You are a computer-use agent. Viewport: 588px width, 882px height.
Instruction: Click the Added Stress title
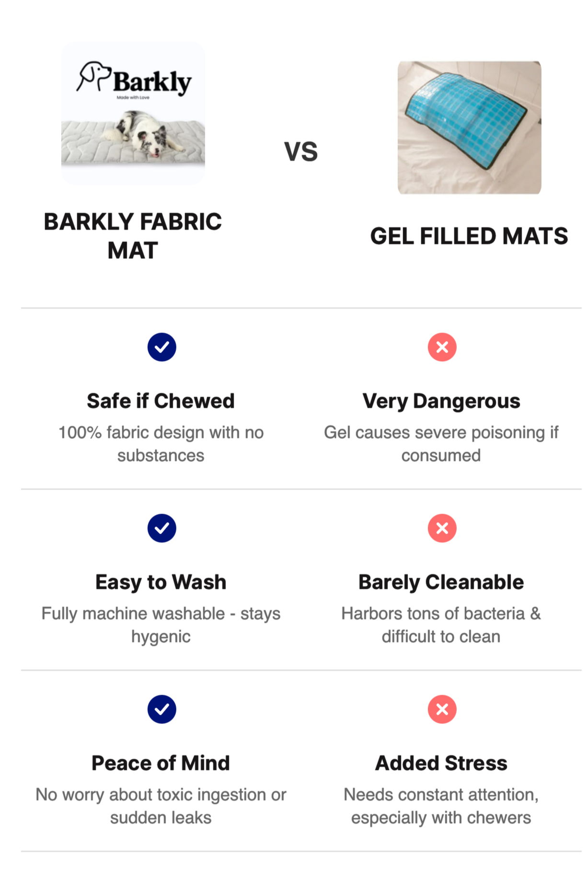click(x=441, y=763)
